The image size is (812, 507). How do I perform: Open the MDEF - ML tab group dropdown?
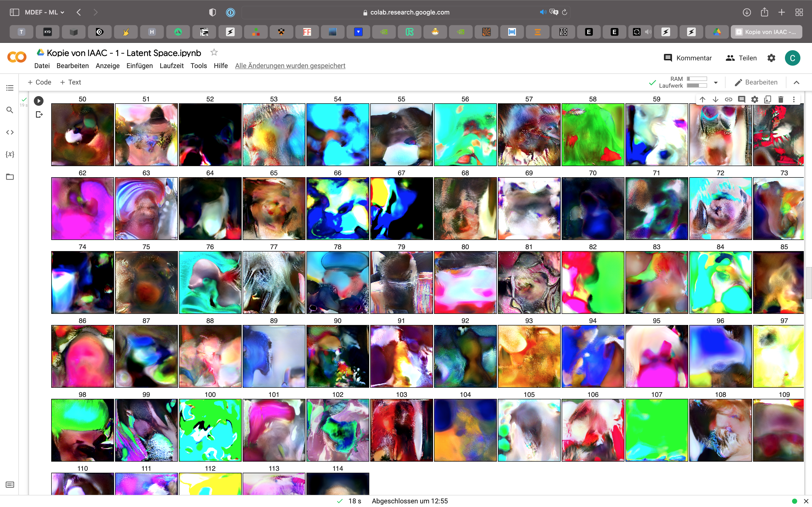pos(44,12)
